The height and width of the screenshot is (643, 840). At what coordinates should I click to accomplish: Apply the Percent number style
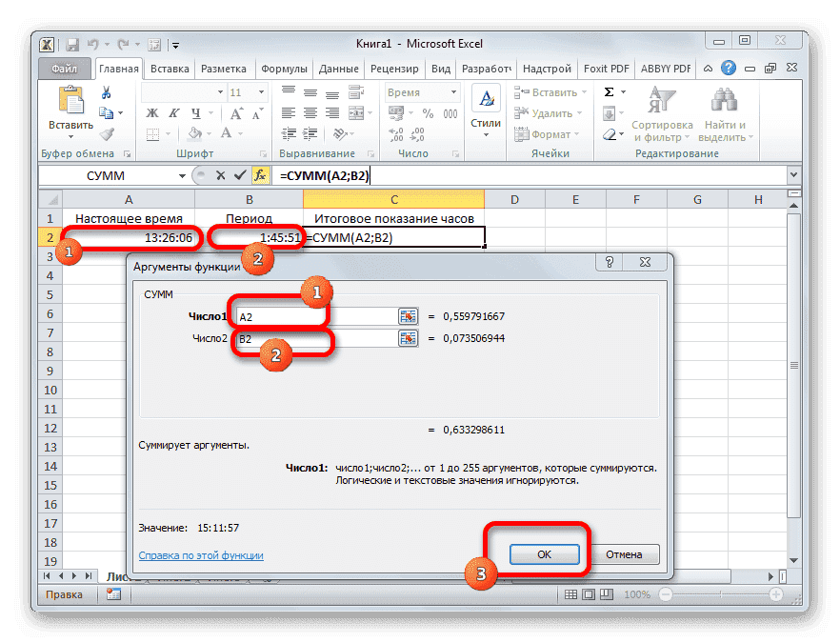[428, 113]
